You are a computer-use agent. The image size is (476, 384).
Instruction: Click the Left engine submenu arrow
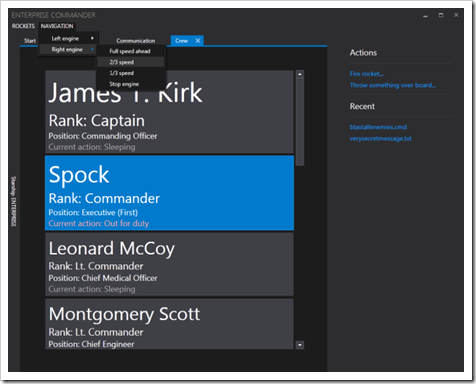(92, 38)
